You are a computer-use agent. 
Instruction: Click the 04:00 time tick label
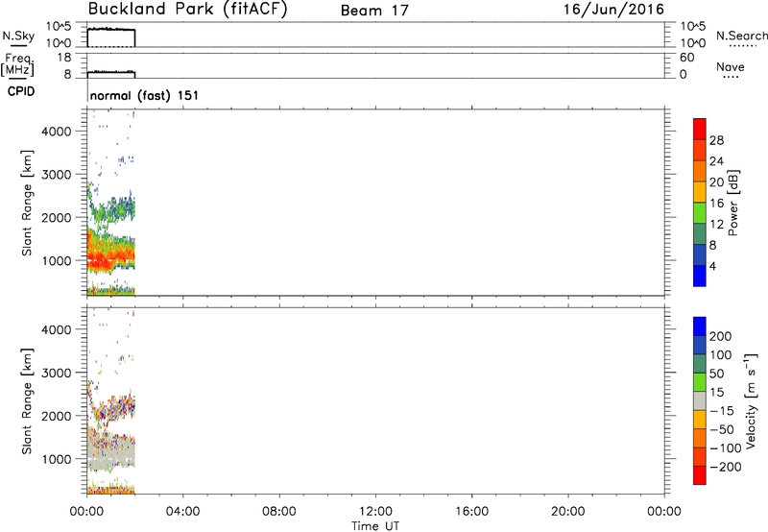point(182,512)
